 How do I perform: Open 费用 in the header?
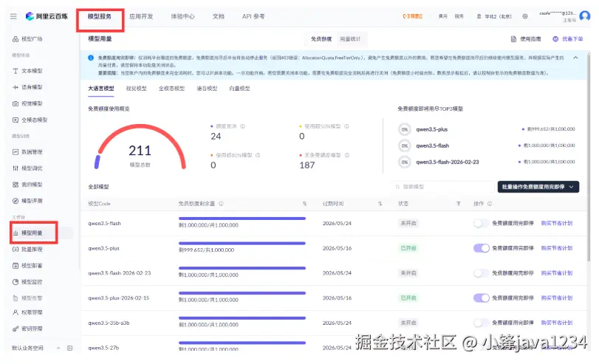pyautogui.click(x=442, y=16)
